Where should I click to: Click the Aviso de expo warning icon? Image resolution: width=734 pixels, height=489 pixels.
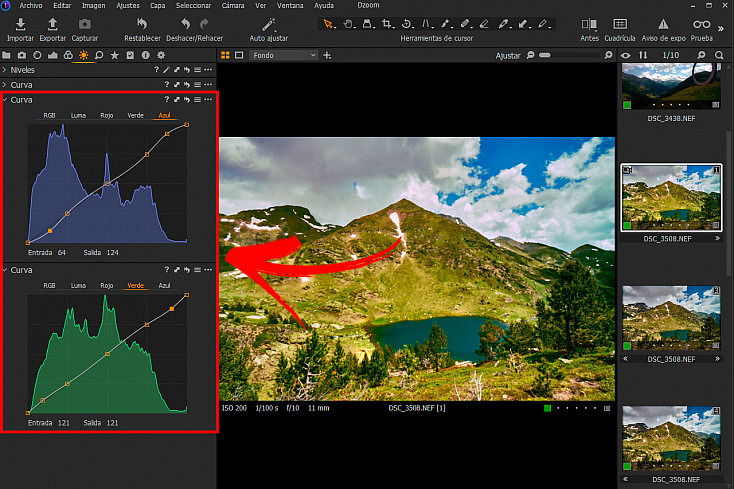pyautogui.click(x=663, y=24)
